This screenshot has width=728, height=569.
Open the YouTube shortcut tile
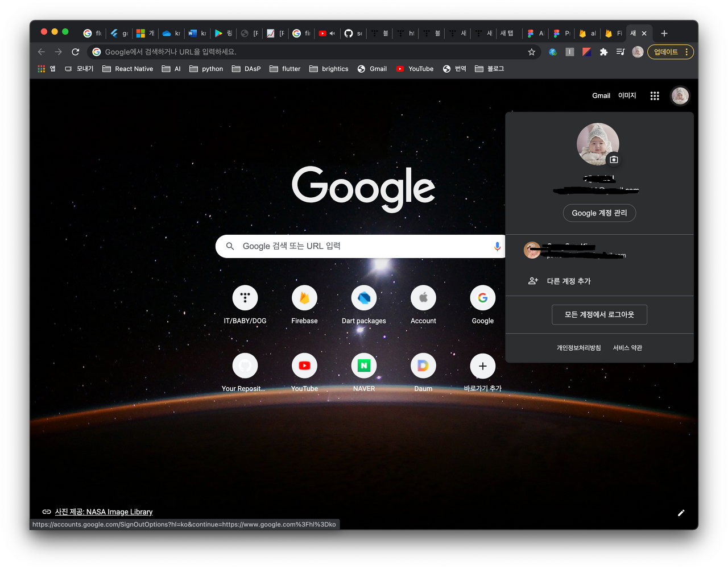click(x=304, y=373)
